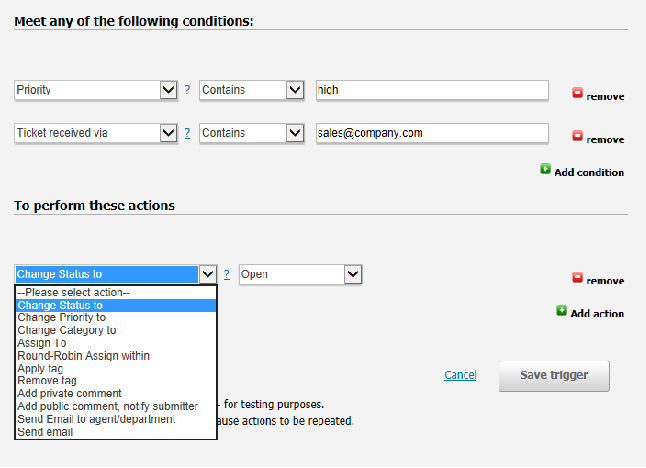Choose Round-Robin Assign within action
646x468 pixels.
pos(84,355)
